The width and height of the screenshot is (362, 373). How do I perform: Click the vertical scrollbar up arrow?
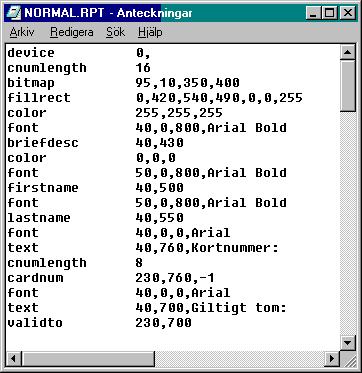[x=348, y=53]
